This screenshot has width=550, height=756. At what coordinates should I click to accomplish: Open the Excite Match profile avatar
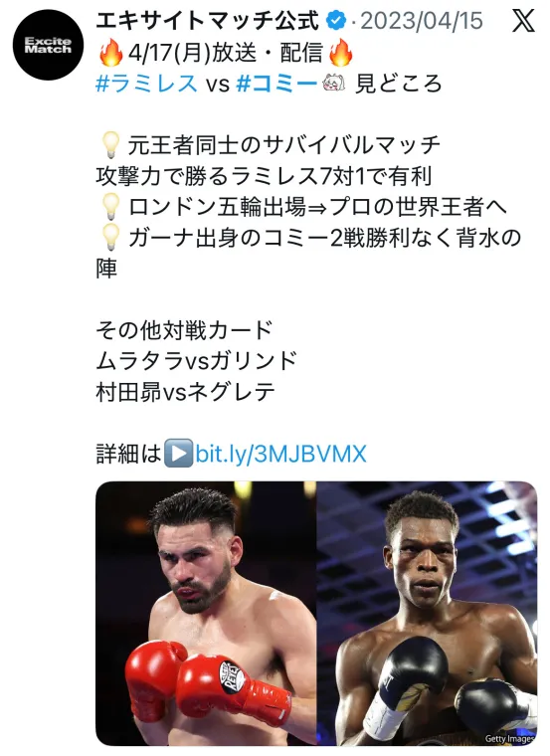point(48,45)
